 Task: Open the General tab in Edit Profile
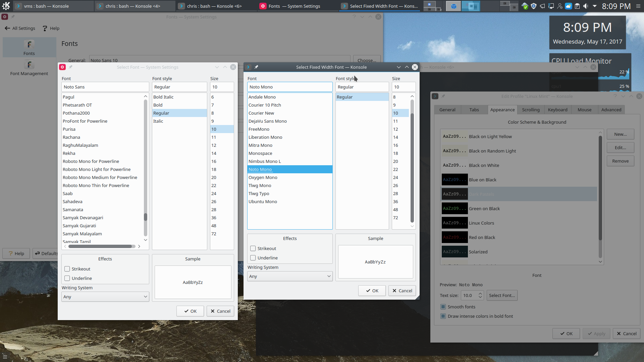447,110
